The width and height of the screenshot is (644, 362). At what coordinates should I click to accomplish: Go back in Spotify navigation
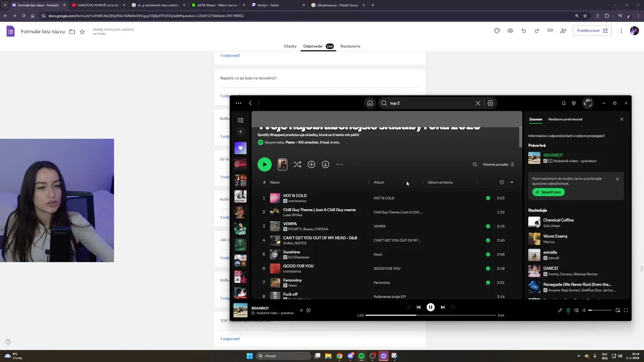coord(250,103)
